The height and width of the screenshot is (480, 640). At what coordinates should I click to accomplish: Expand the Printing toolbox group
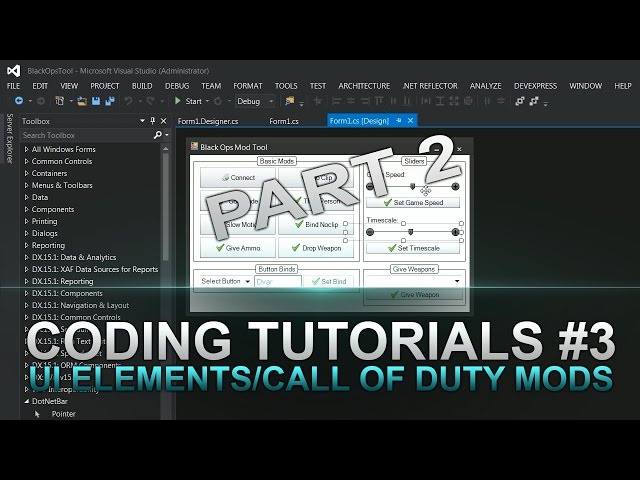coord(27,221)
